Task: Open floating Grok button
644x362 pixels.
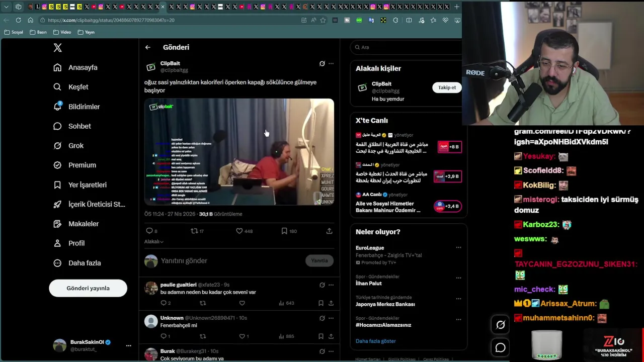Action: [x=501, y=325]
